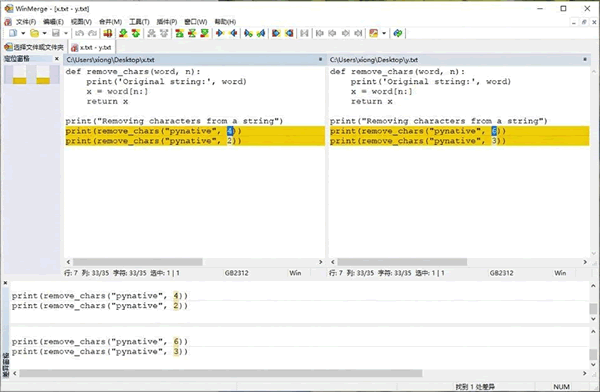Expand the New document dropdown arrow
The image size is (600, 392).
[23, 33]
